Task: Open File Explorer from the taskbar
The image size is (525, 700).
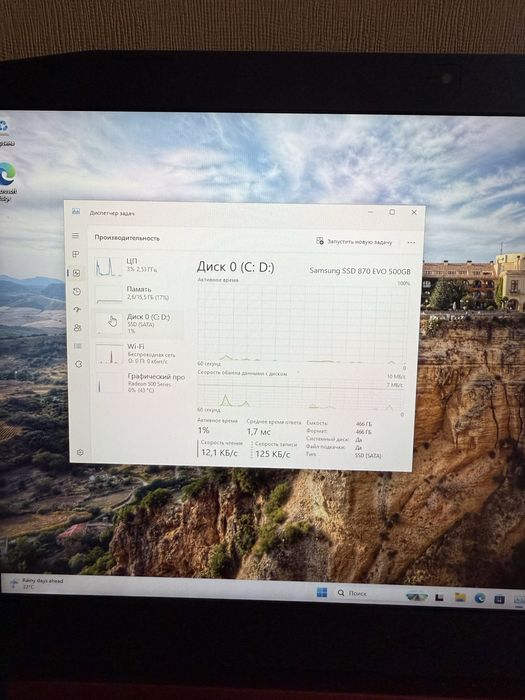Action: [460, 597]
